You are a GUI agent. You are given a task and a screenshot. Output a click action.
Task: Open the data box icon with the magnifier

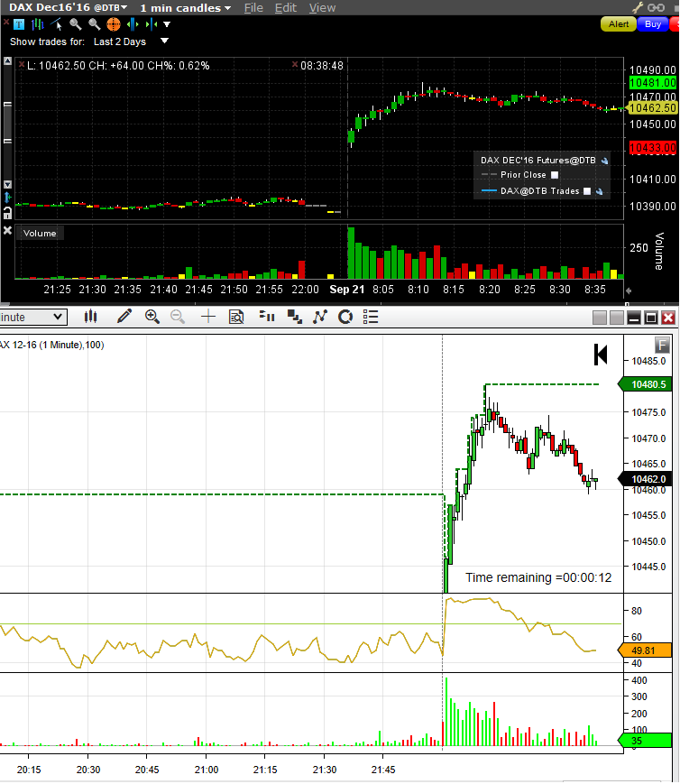point(236,317)
